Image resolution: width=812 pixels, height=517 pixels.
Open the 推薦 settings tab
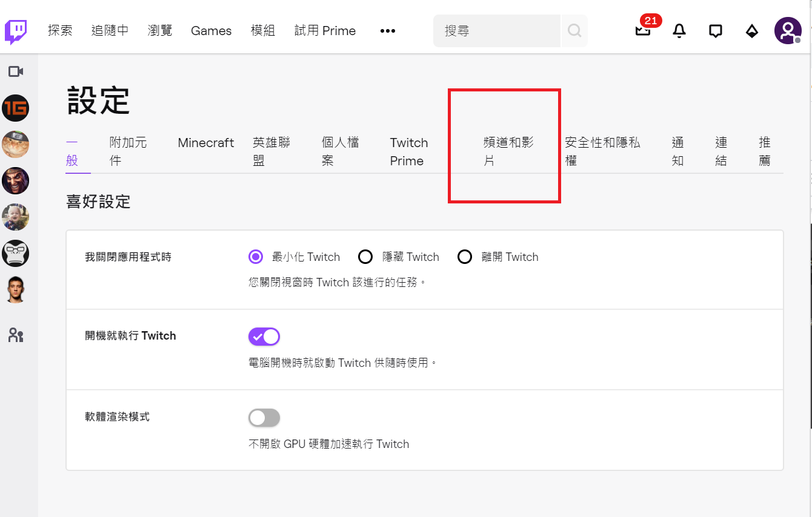click(765, 152)
